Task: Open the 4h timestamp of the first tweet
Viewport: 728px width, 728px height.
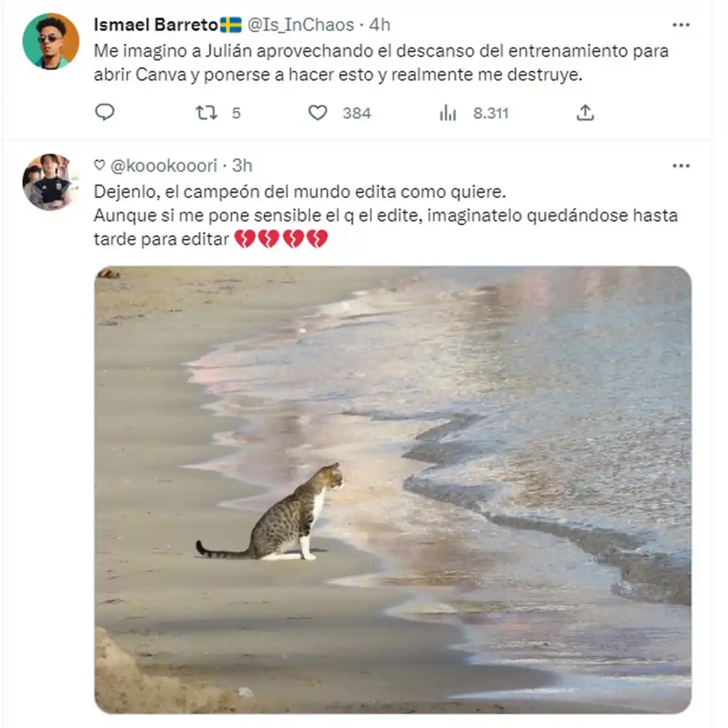Action: click(380, 25)
